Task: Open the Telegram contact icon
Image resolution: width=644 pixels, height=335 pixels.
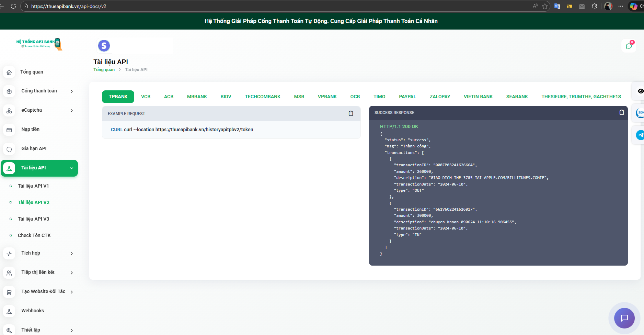Action: click(x=640, y=135)
